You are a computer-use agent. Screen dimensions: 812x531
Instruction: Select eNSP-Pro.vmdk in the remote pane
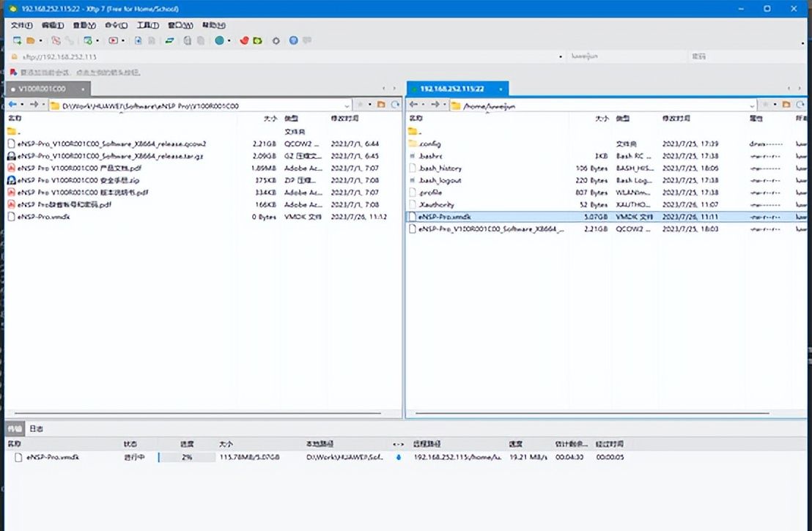(444, 217)
